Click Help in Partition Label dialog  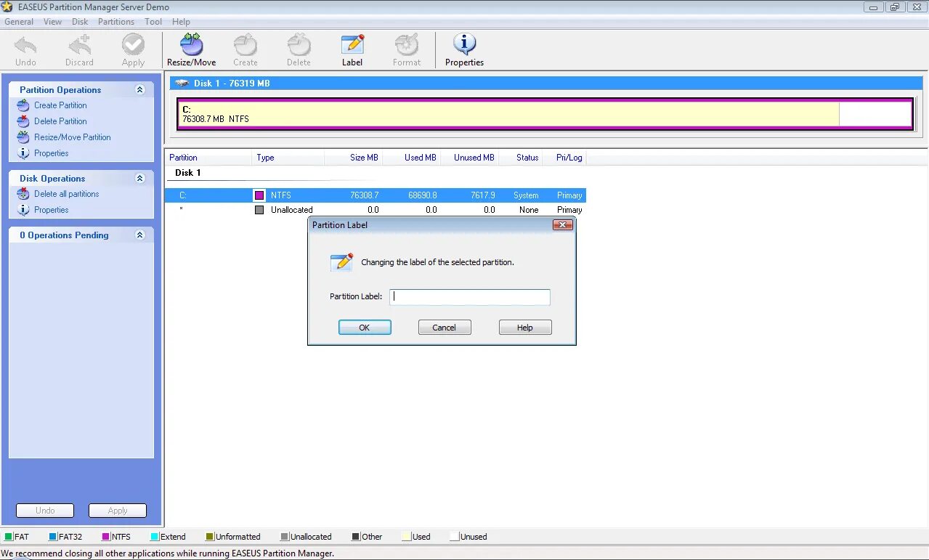tap(525, 328)
